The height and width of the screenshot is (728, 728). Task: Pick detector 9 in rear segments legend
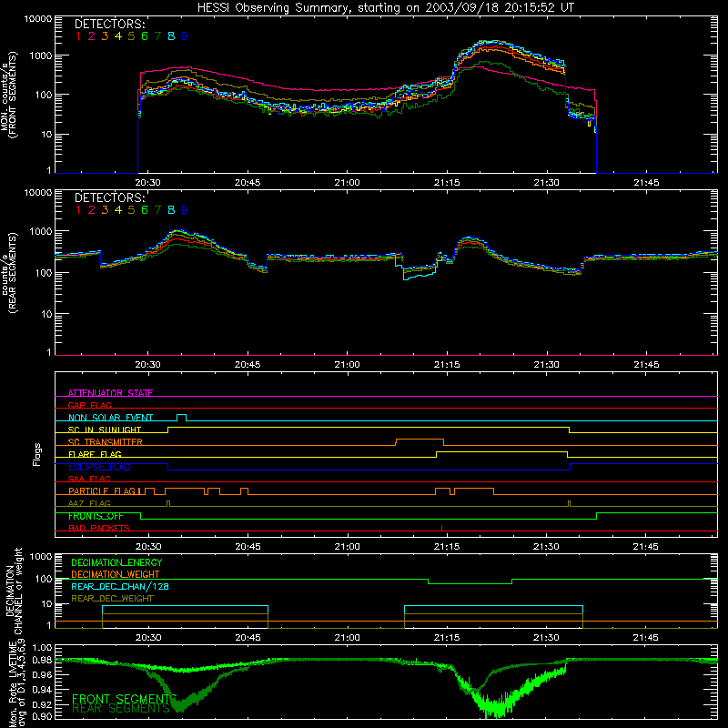click(x=185, y=210)
